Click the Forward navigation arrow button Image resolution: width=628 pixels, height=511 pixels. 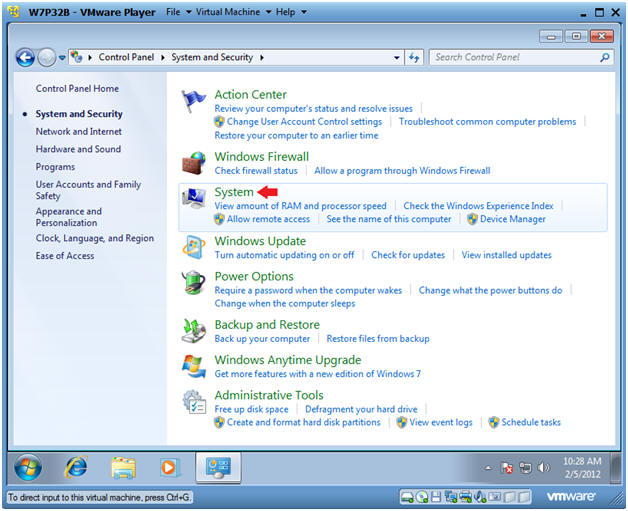click(46, 58)
